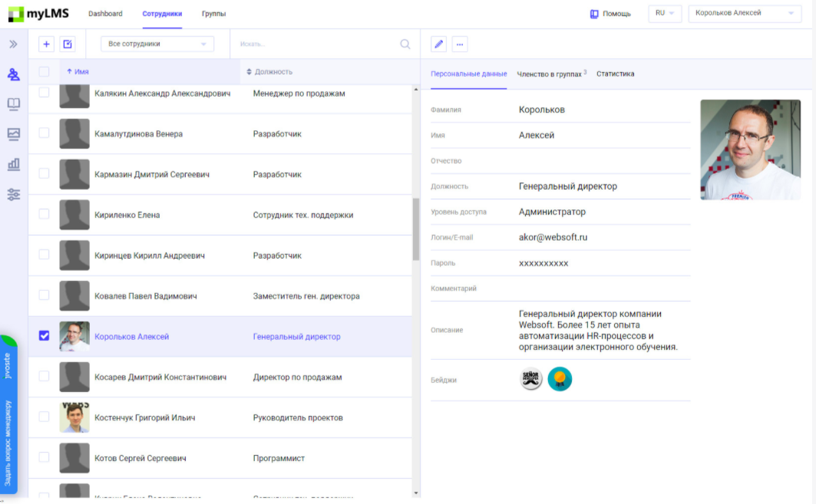Uncheck the Корольков Алексей row checkbox
This screenshot has height=504, width=816.
click(44, 335)
